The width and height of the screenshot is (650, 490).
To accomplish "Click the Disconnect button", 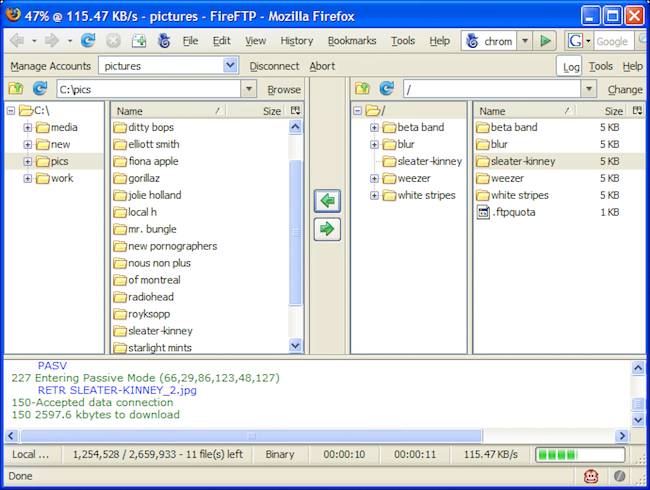I will (274, 66).
